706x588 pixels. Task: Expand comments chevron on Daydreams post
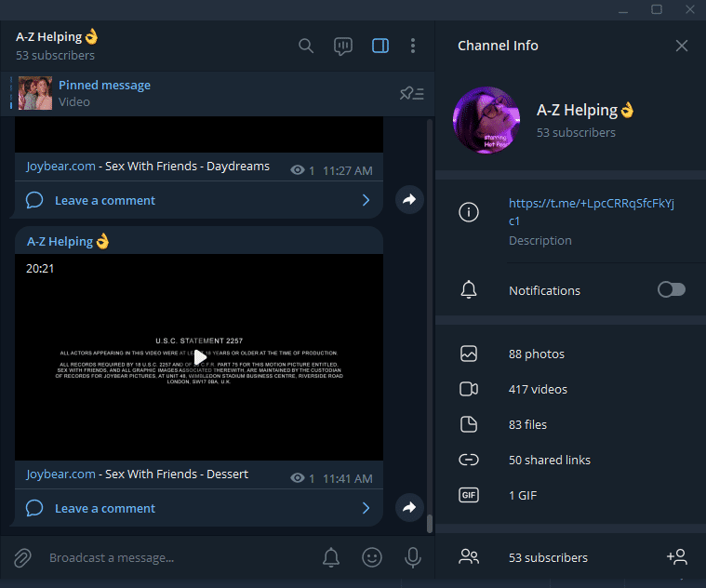click(366, 200)
